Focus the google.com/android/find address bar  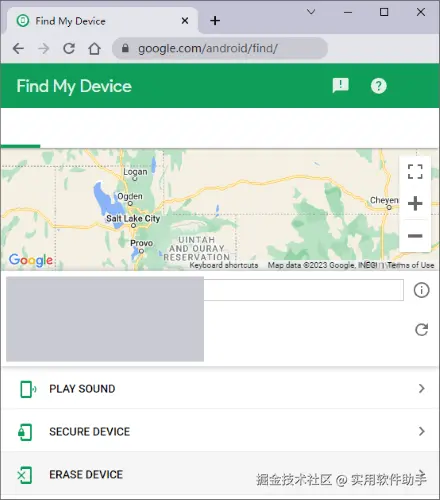pos(220,49)
